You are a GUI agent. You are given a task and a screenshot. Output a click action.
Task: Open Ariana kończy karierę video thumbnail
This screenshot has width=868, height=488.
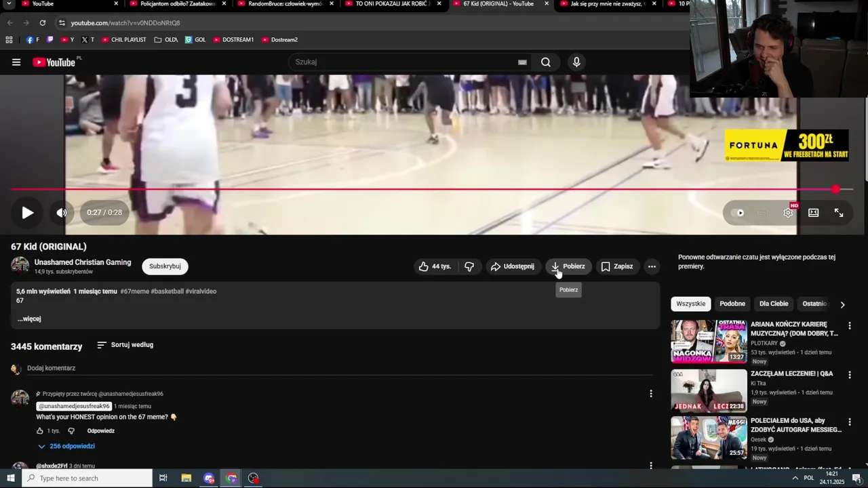coord(709,342)
